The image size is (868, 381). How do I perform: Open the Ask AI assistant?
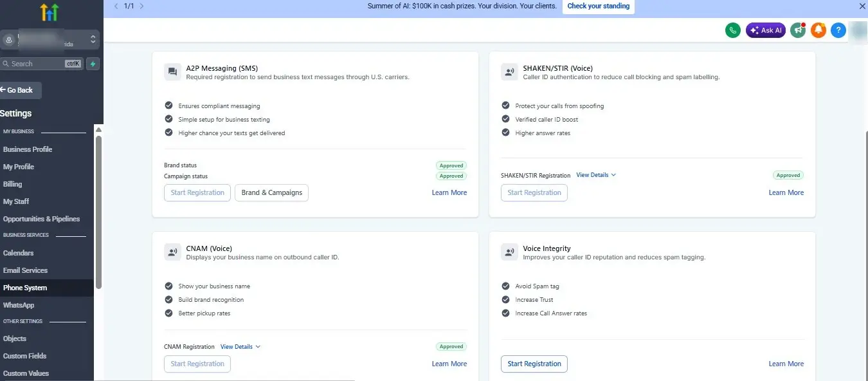coord(765,30)
